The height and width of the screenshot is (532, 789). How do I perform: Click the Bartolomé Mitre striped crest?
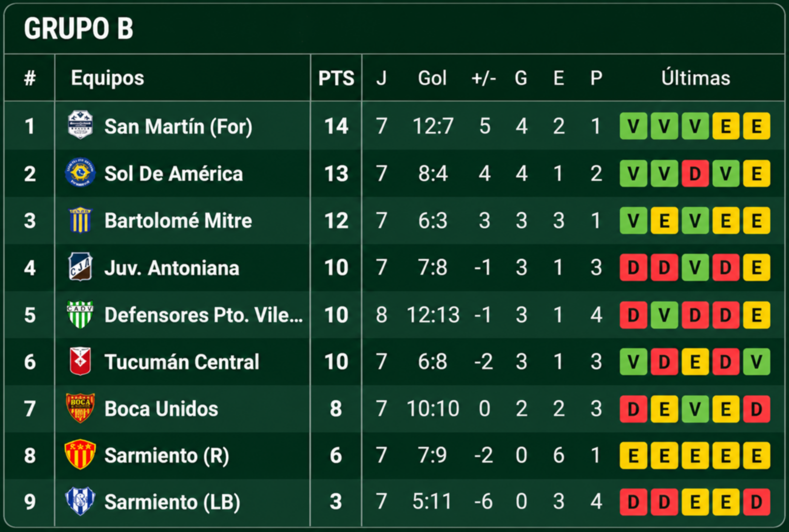click(80, 221)
